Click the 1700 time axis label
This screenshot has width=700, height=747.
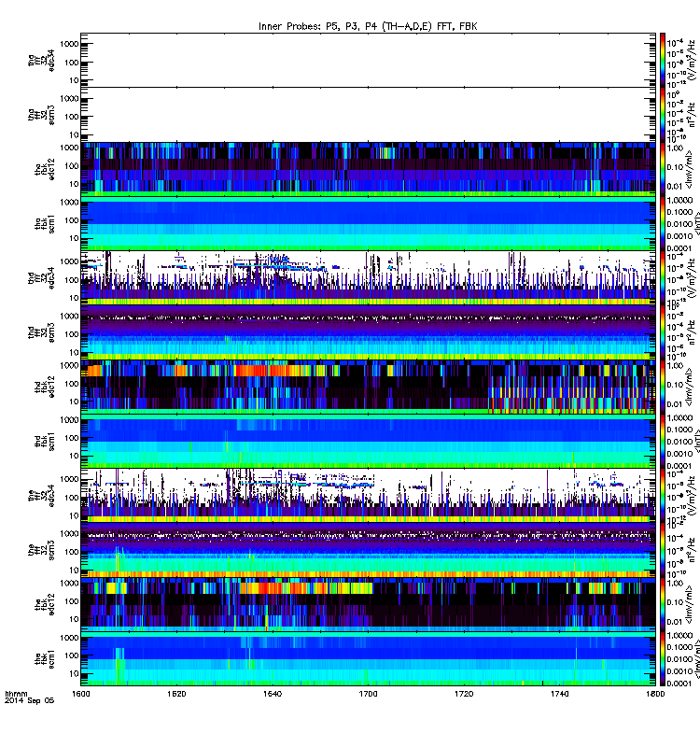click(x=368, y=694)
